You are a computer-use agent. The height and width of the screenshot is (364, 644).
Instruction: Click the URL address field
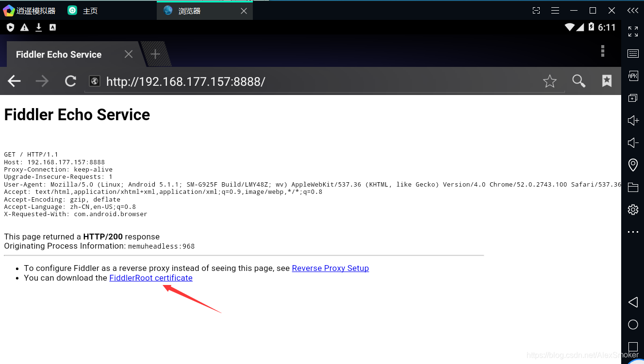[x=324, y=81]
